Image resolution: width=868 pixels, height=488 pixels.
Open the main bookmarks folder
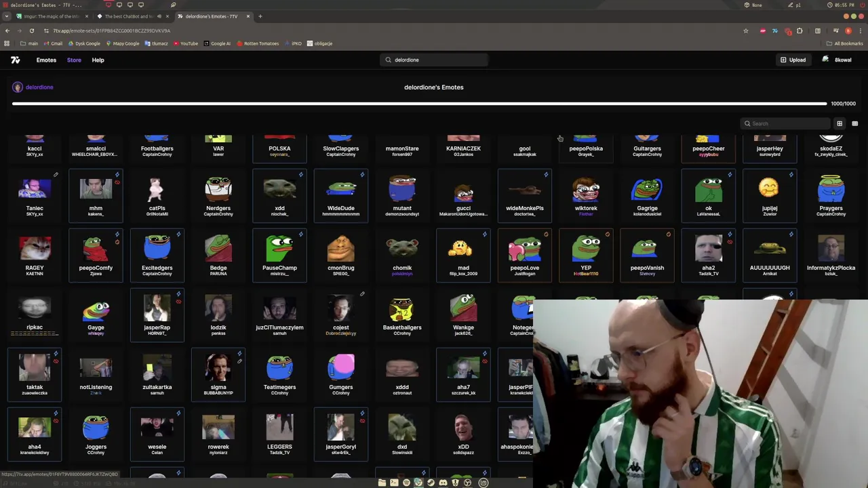[x=29, y=43]
